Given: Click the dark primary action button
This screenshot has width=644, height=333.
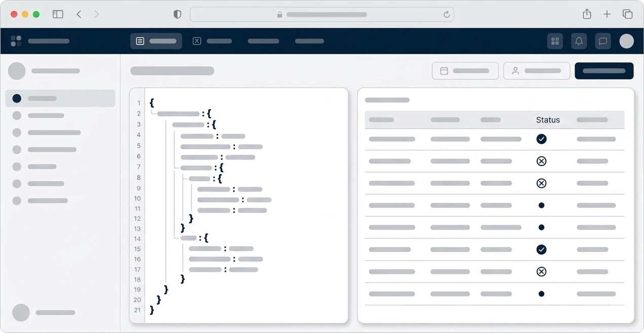Looking at the screenshot, I should (604, 71).
